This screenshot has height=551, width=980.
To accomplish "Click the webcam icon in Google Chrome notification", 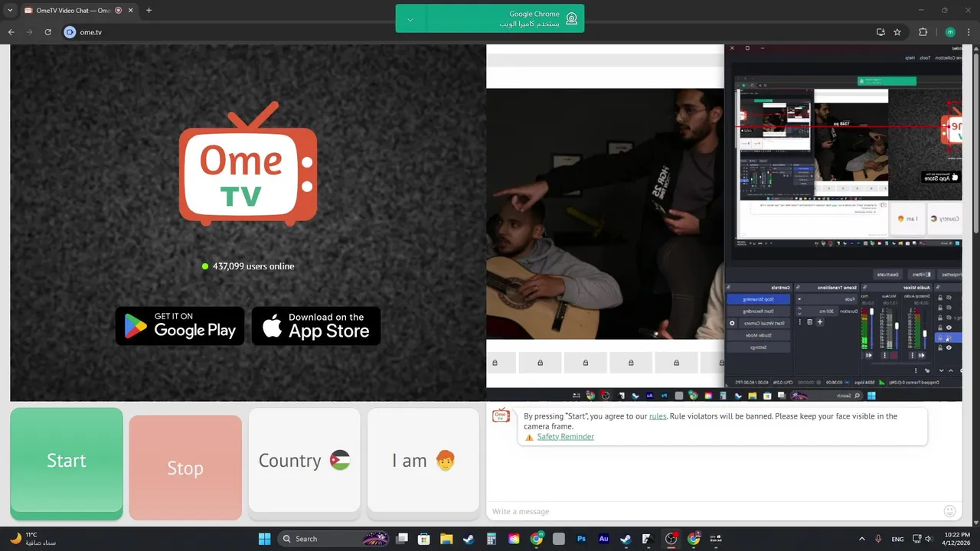I will pyautogui.click(x=571, y=18).
